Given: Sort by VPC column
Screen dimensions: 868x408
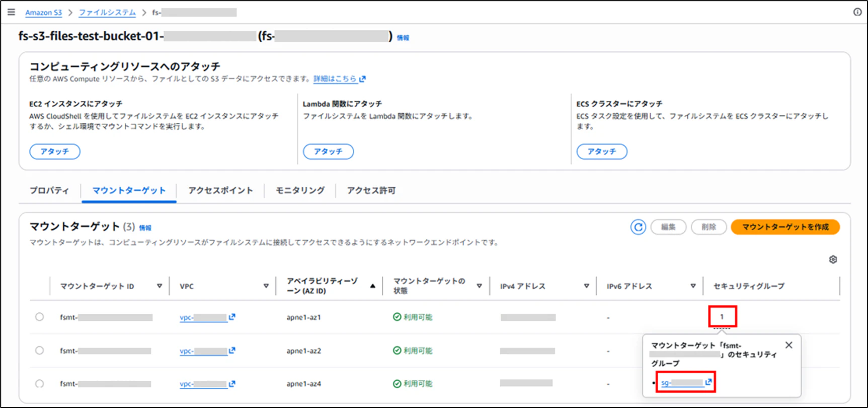Looking at the screenshot, I should 266,286.
